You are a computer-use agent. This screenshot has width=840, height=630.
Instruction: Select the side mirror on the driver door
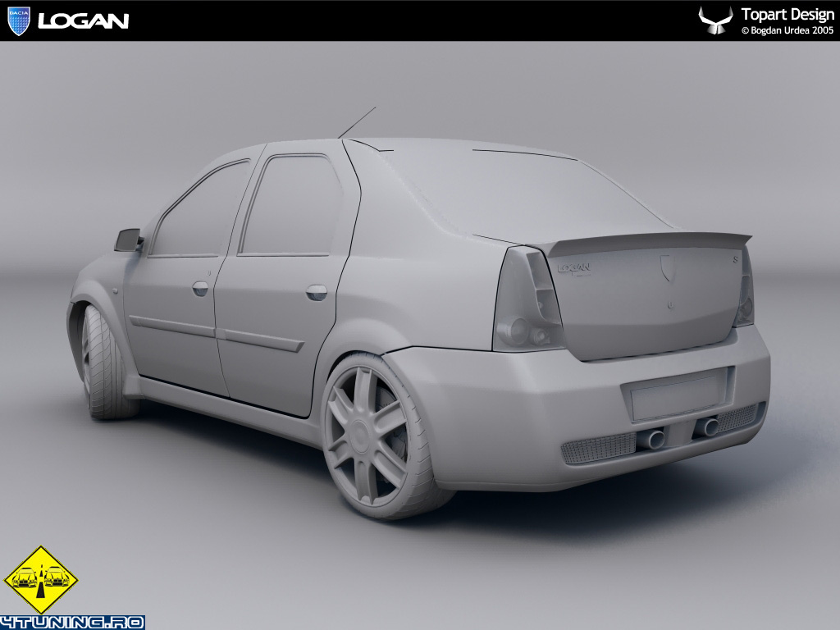coord(128,240)
